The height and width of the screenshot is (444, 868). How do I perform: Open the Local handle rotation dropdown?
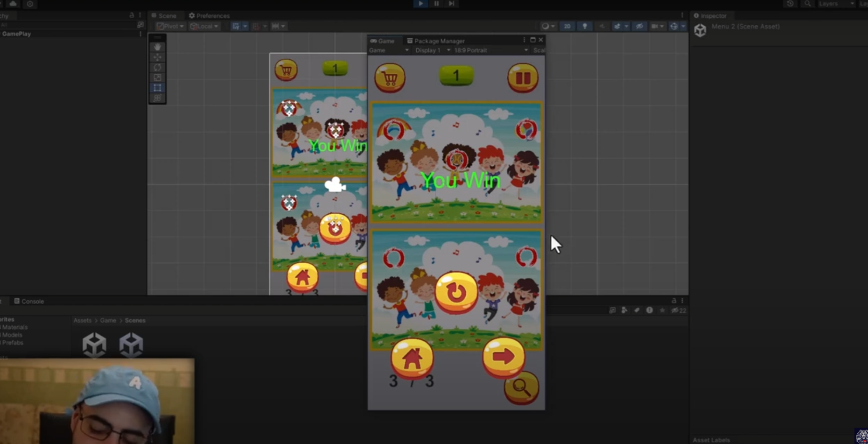click(204, 26)
